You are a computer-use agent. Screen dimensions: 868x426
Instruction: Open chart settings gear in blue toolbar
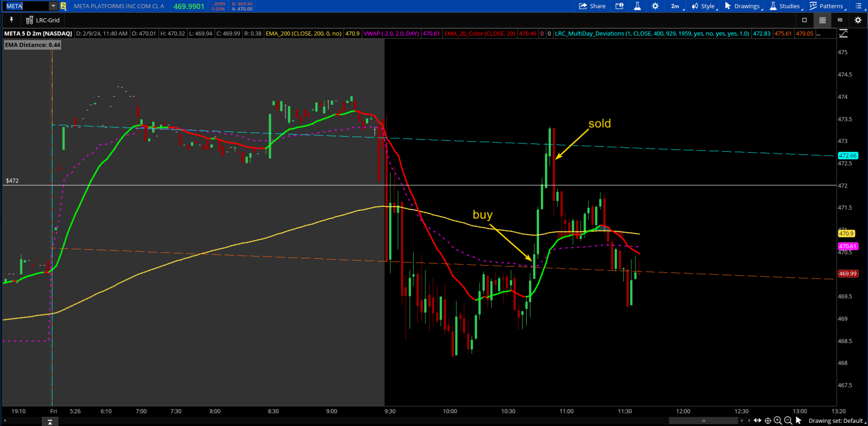(x=655, y=6)
